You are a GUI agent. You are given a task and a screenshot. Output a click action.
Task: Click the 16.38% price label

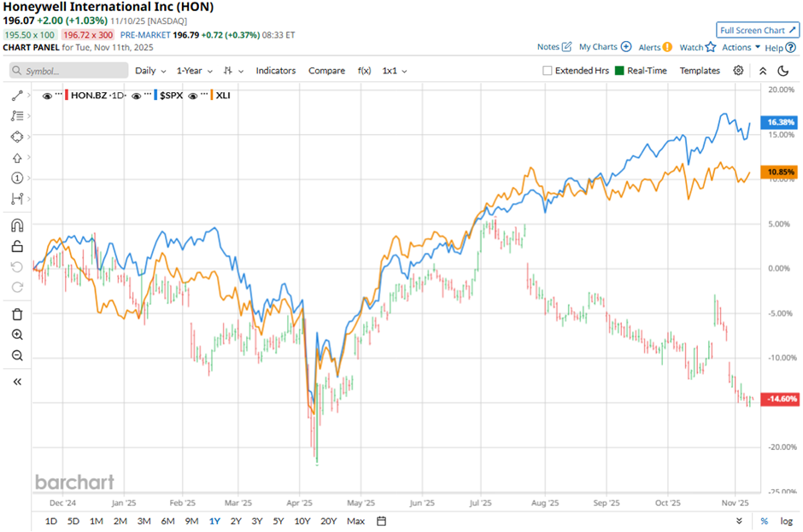[x=780, y=122]
